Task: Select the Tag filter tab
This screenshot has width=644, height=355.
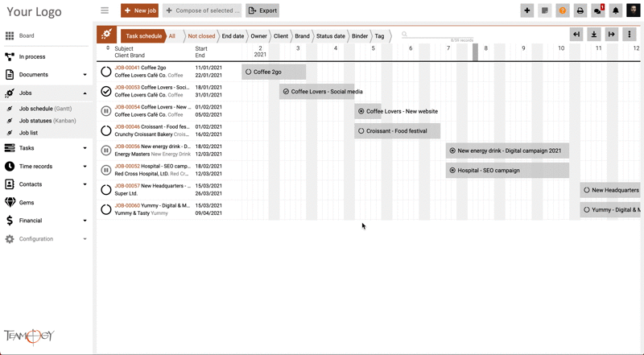Action: coord(379,36)
